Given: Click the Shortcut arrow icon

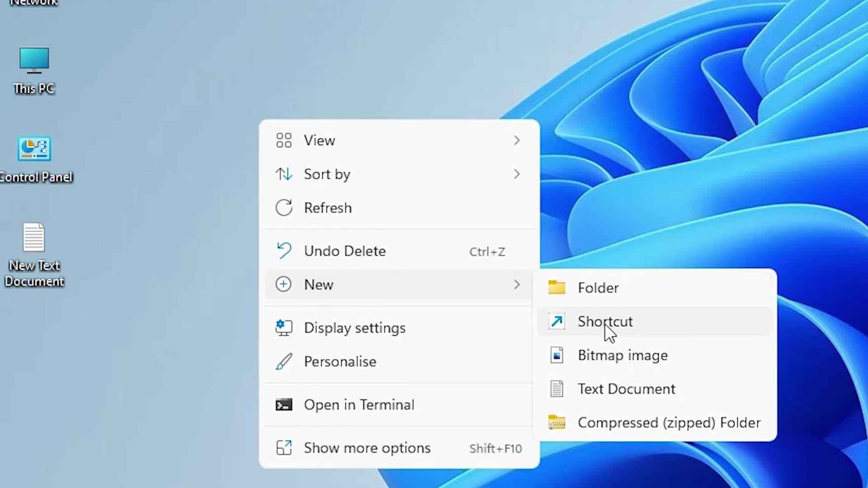Looking at the screenshot, I should pyautogui.click(x=557, y=321).
